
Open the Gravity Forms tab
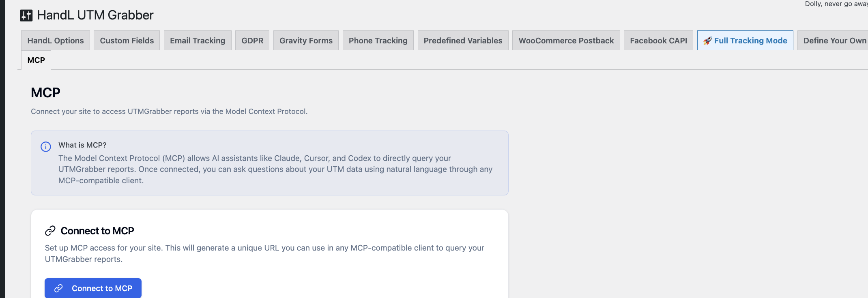(x=306, y=41)
